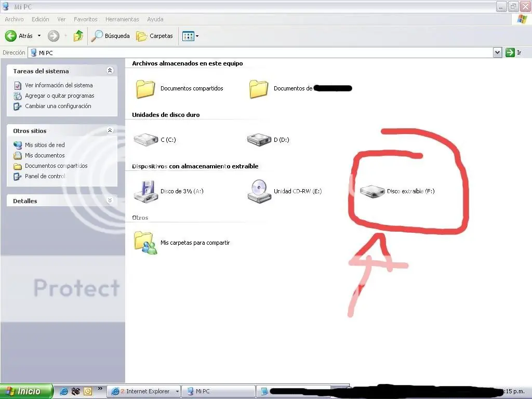Open the Views icon dropdown

click(190, 36)
